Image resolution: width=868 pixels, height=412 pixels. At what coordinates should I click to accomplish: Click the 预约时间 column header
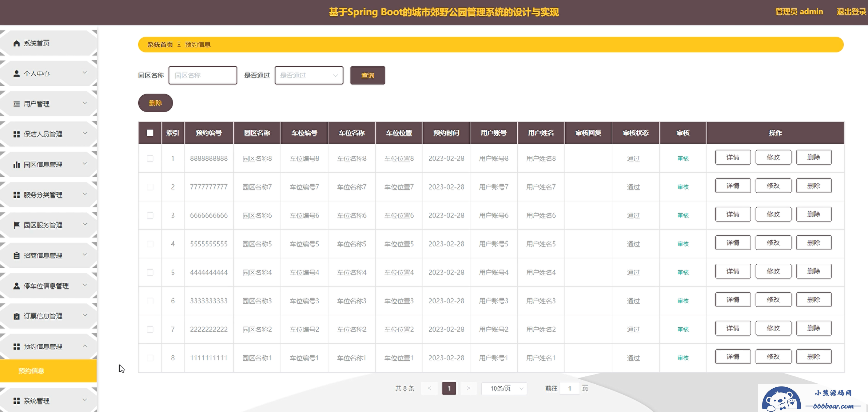(446, 133)
